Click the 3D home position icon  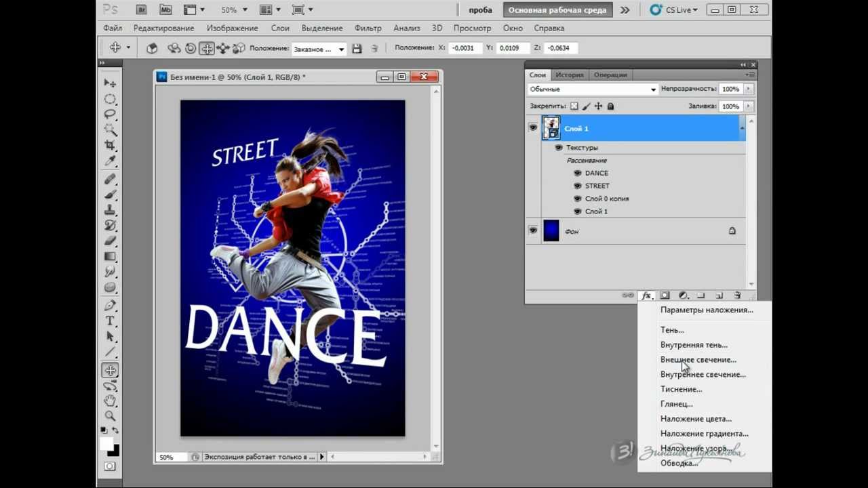(152, 48)
